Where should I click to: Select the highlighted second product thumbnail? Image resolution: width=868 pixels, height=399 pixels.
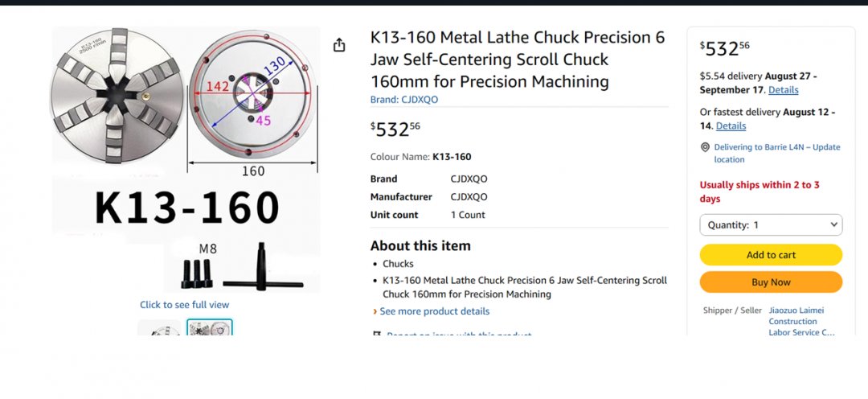point(210,328)
